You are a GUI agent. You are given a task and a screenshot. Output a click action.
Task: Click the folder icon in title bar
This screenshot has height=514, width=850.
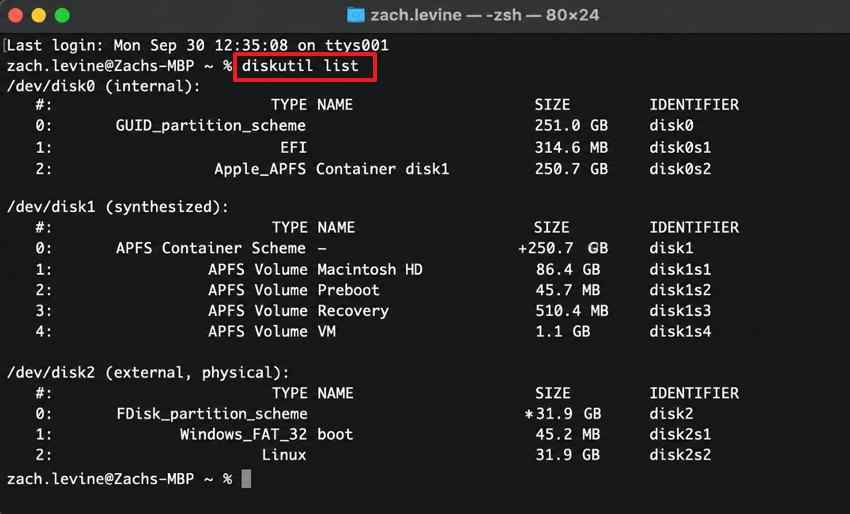pyautogui.click(x=356, y=15)
